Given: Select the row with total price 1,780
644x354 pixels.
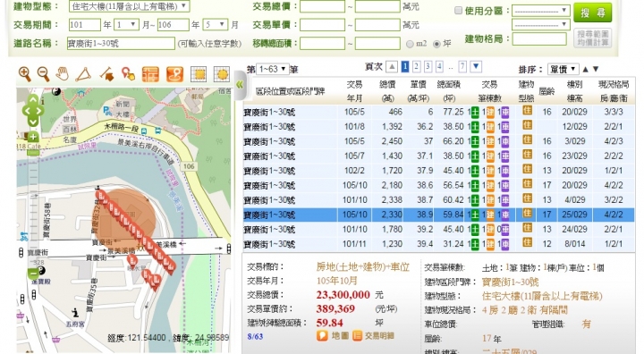Looking at the screenshot, I should pyautogui.click(x=439, y=230).
